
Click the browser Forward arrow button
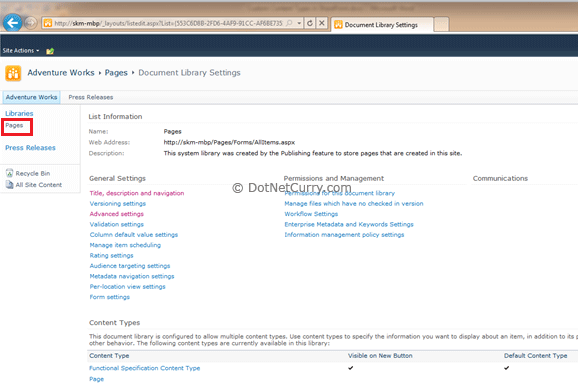(x=31, y=23)
